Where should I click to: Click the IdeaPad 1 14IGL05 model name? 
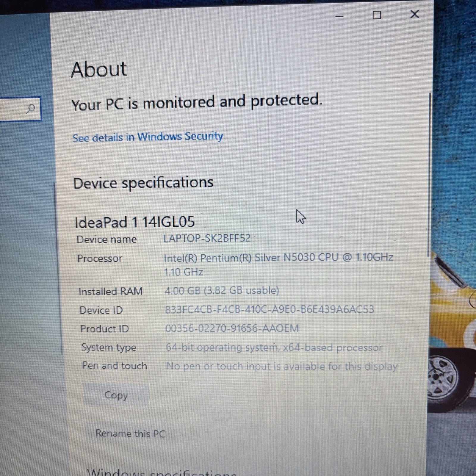(x=134, y=222)
